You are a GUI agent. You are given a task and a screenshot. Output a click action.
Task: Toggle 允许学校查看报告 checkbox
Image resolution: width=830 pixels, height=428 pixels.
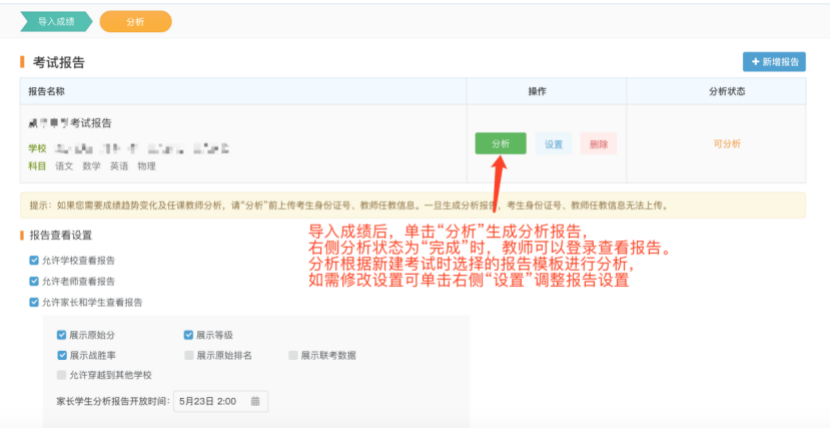(x=34, y=260)
